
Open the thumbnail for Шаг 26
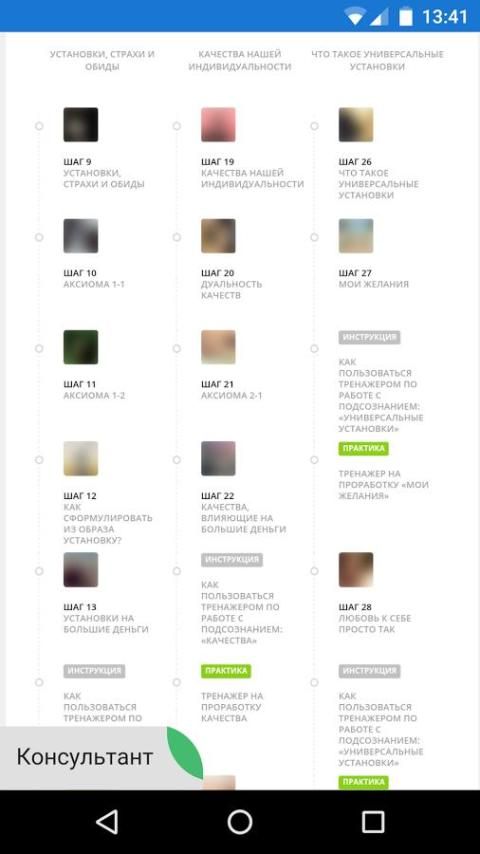tap(356, 125)
